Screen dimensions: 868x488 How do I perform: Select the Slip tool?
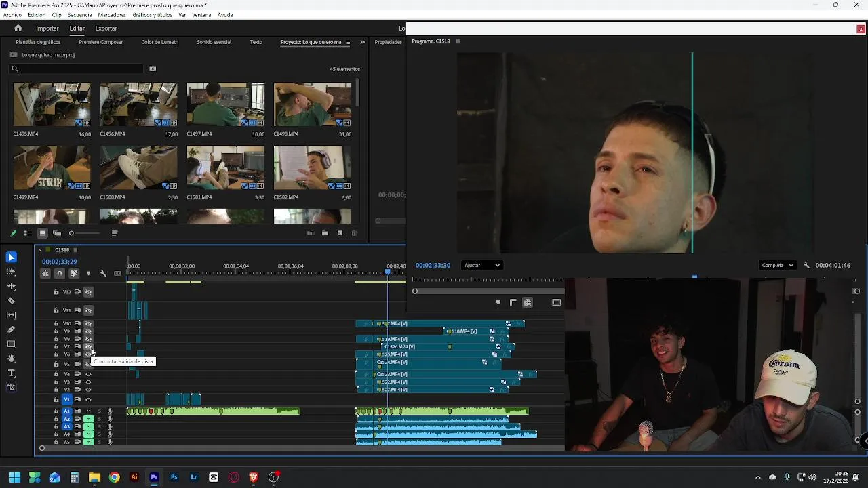coord(11,315)
